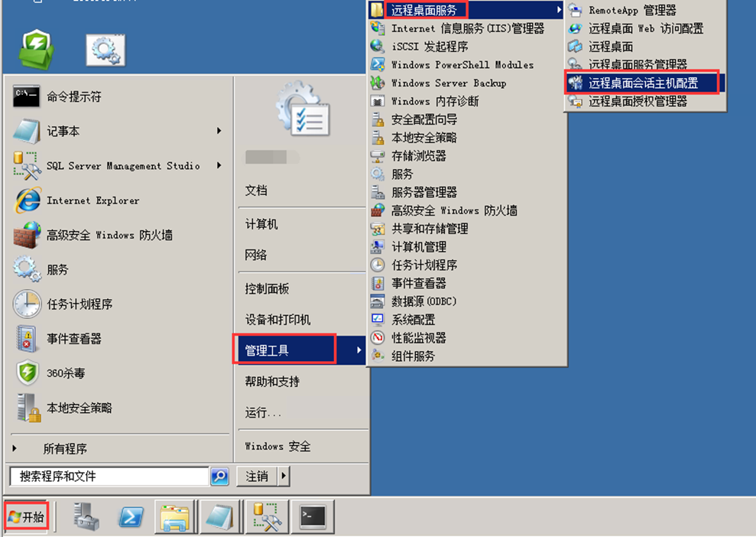
Task: Click the 注销 log off button
Action: point(257,477)
